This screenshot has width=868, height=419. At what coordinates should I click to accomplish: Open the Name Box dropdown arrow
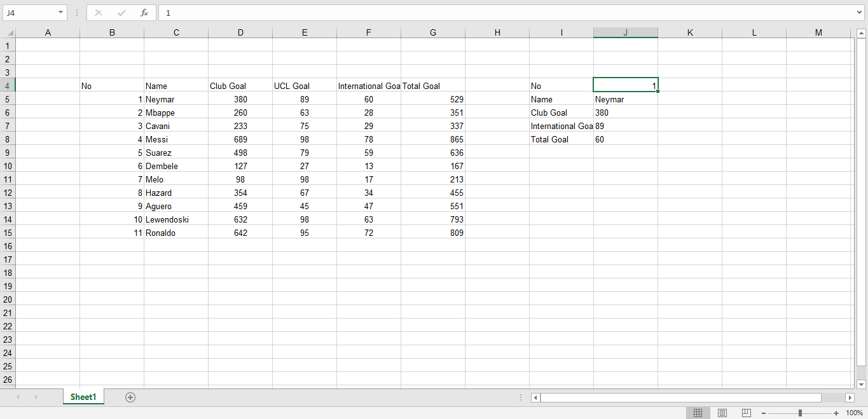point(62,12)
